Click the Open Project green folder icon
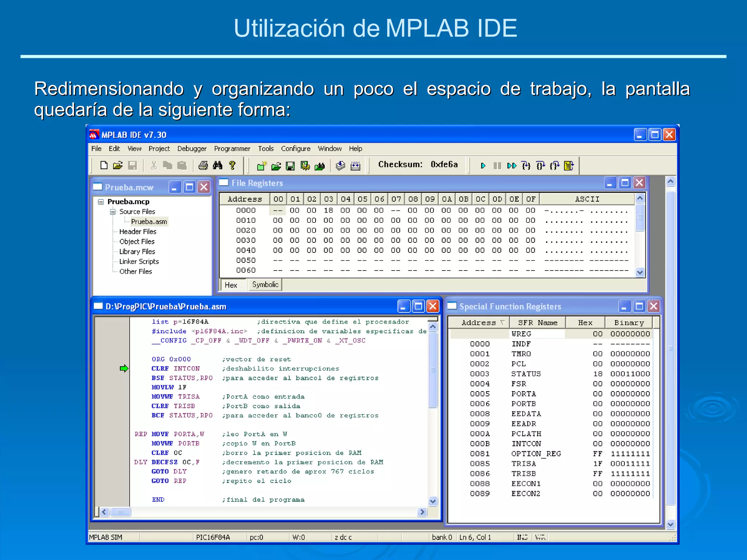Viewport: 747px width, 560px height. pyautogui.click(x=276, y=166)
